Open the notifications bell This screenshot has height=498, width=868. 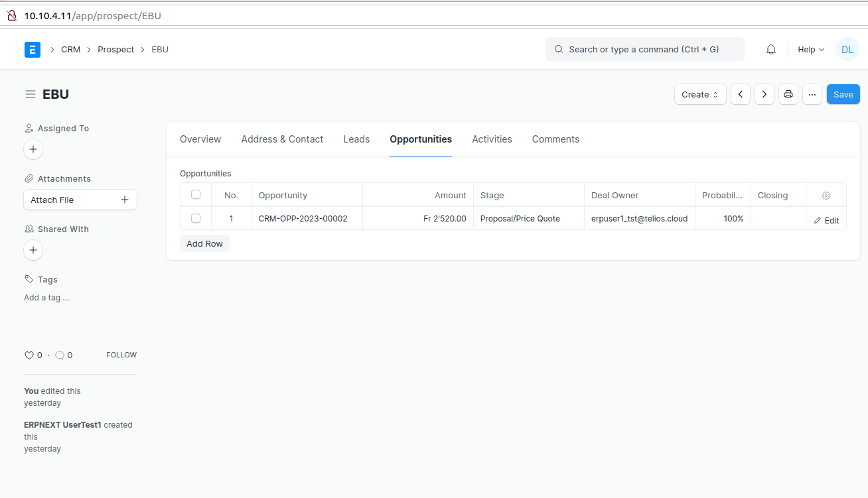coord(770,49)
